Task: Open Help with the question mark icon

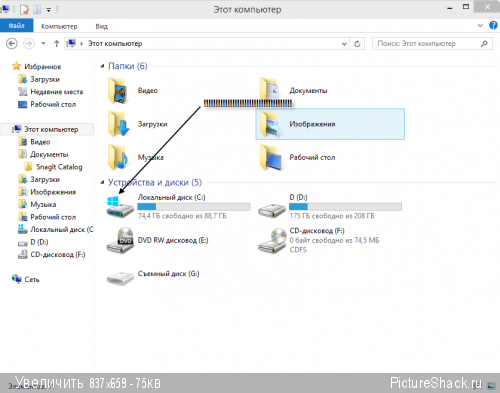Action: tap(493, 25)
